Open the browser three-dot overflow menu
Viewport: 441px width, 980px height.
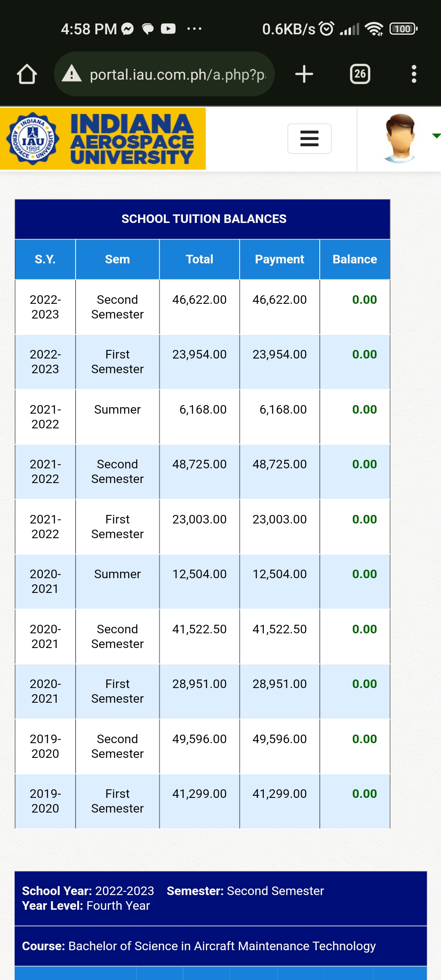414,74
